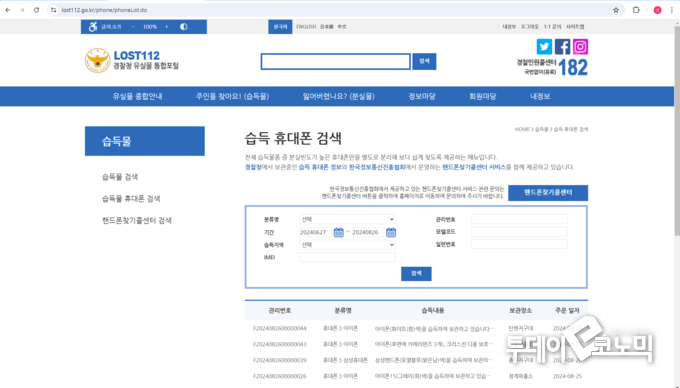Viewport: 680px width, 388px height.
Task: Open record F2024082600000043
Action: (280, 344)
